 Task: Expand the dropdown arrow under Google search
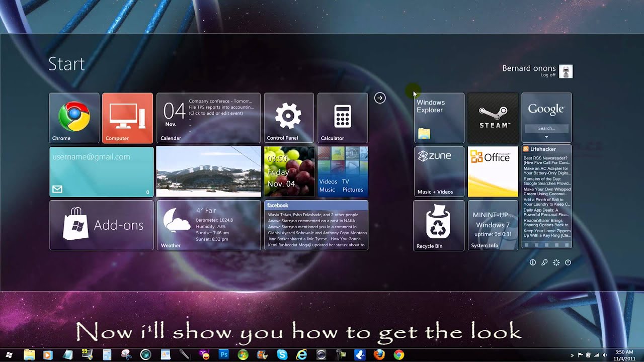[546, 137]
